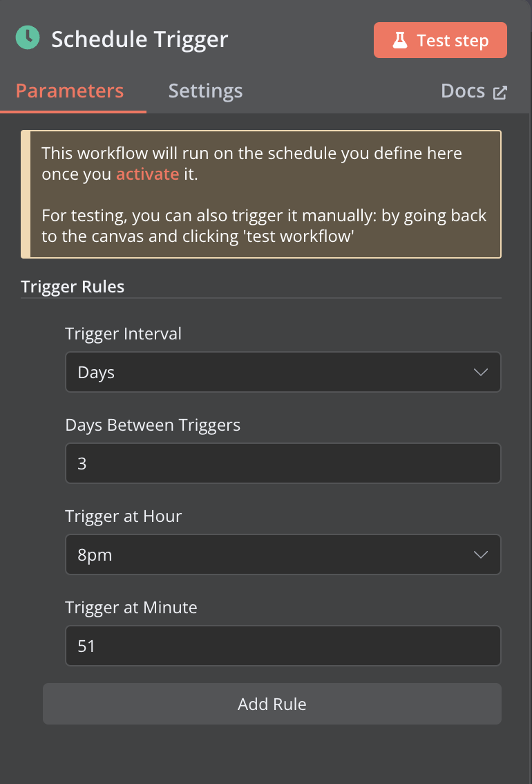Click the Trigger at Hour label
Screen dimensions: 532x784
[123, 516]
